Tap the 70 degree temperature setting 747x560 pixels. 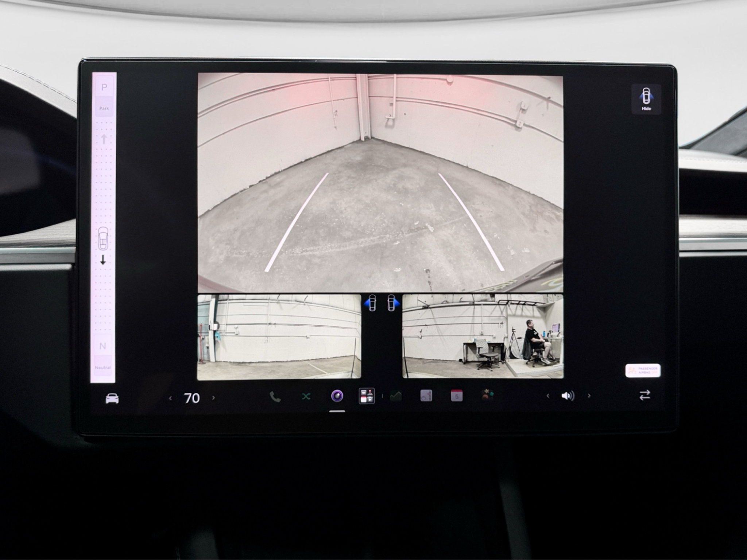pos(192,398)
